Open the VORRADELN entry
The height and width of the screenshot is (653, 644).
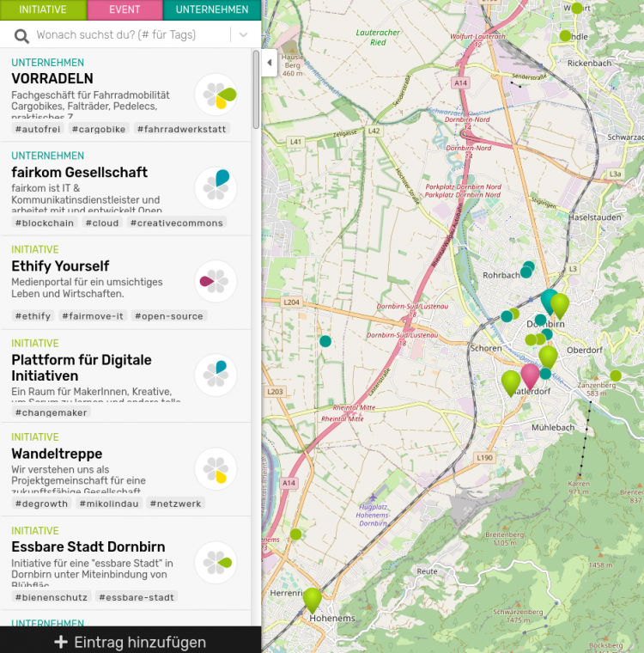pyautogui.click(x=52, y=79)
